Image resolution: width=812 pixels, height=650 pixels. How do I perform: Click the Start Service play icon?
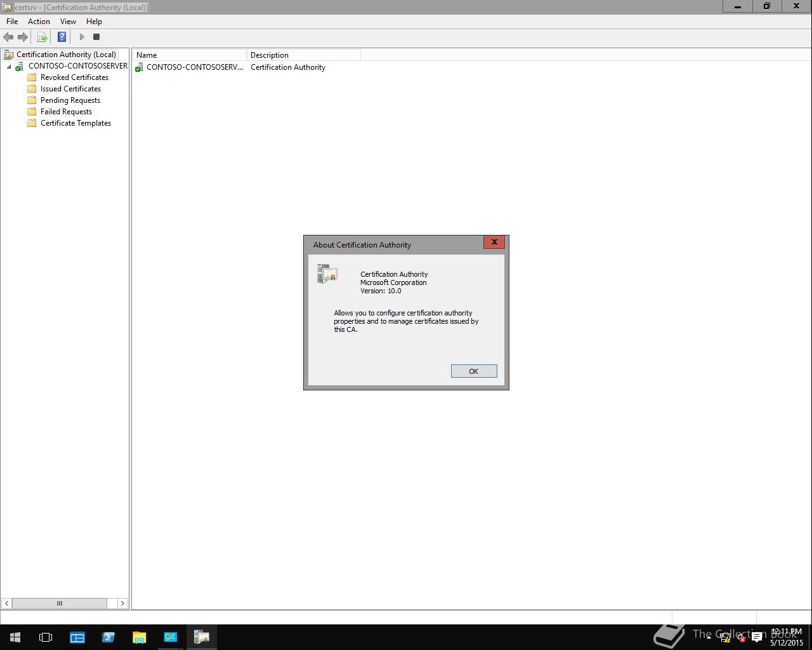tap(81, 37)
